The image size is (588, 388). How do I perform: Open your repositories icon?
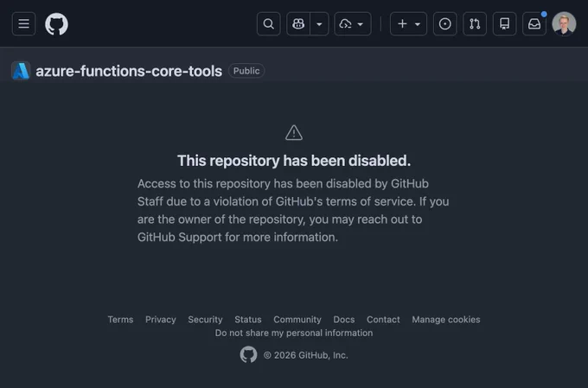(x=504, y=24)
